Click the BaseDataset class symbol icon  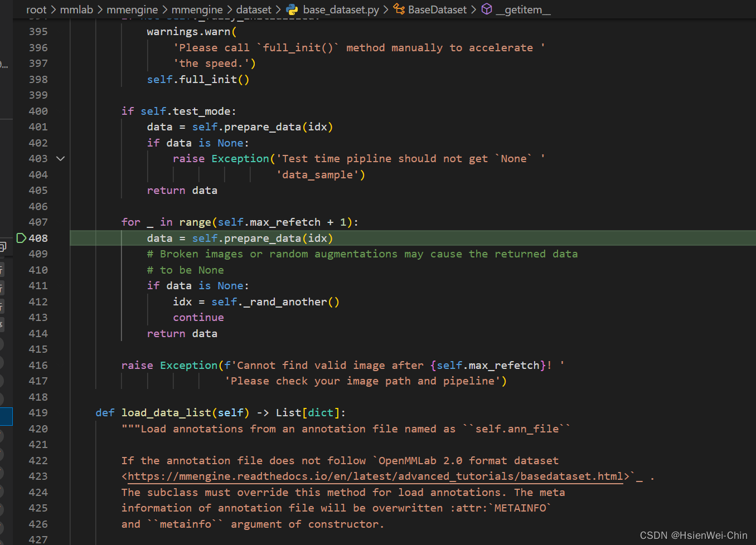coord(399,9)
